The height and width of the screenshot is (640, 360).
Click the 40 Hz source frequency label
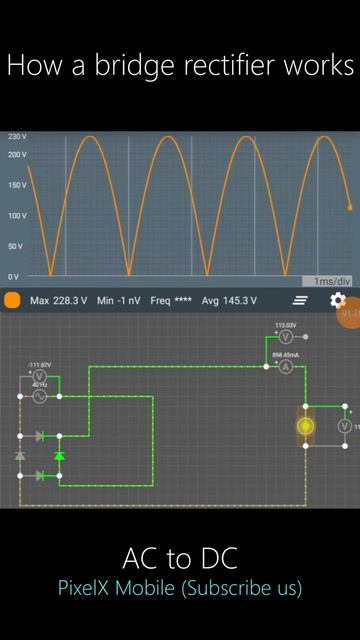click(40, 386)
